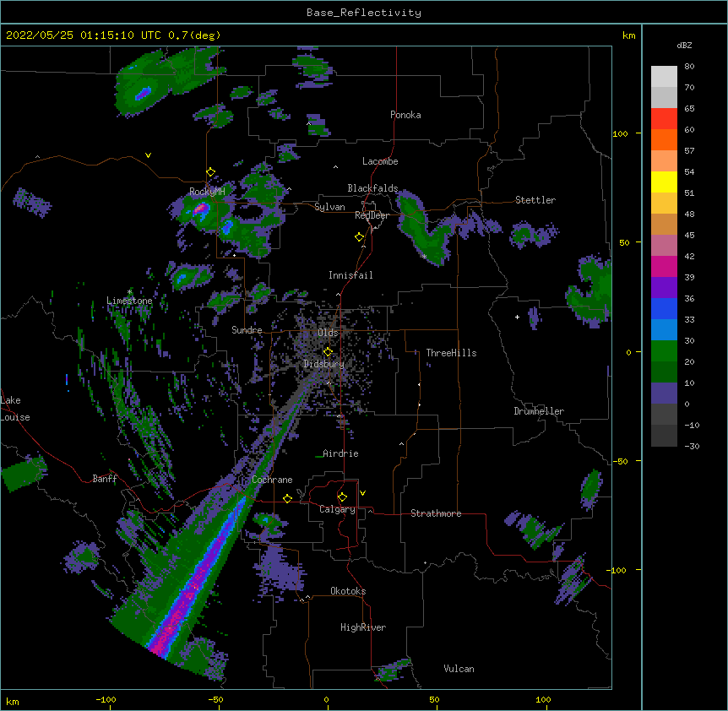
Task: Click the pink storm core near RockyMH
Action: coord(201,209)
